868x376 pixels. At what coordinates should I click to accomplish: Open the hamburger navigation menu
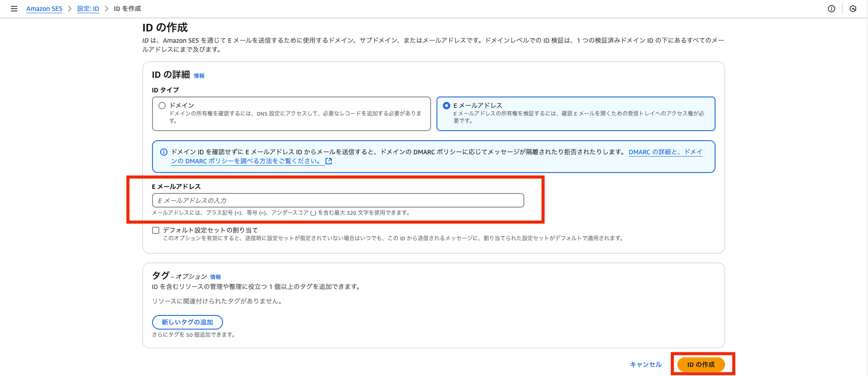click(x=14, y=9)
